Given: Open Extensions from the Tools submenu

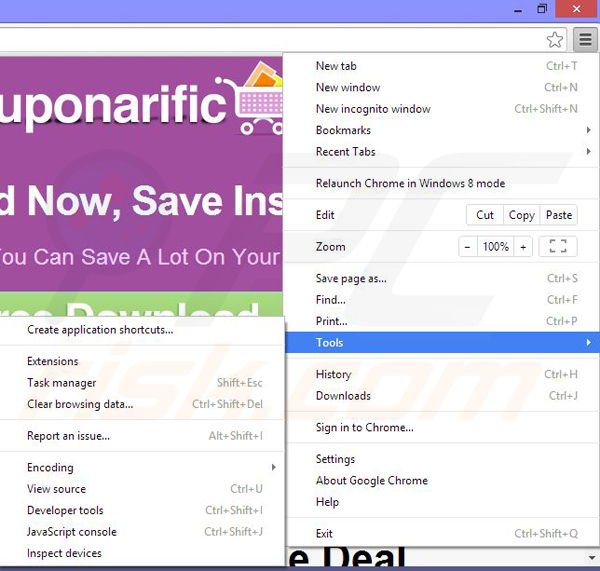Looking at the screenshot, I should (142, 361).
